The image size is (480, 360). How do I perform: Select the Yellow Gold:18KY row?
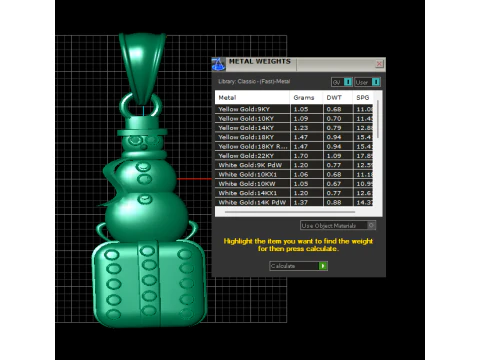coord(294,137)
